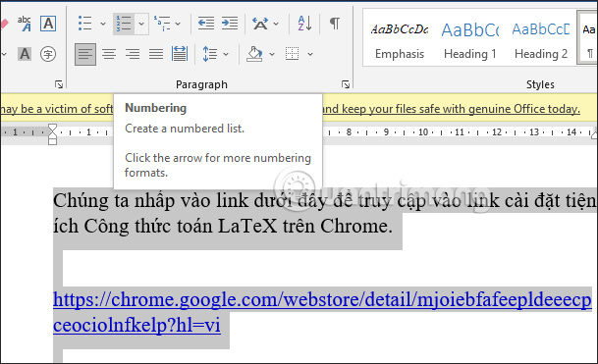Click the word LaTeX in the paragraph

click(247, 227)
